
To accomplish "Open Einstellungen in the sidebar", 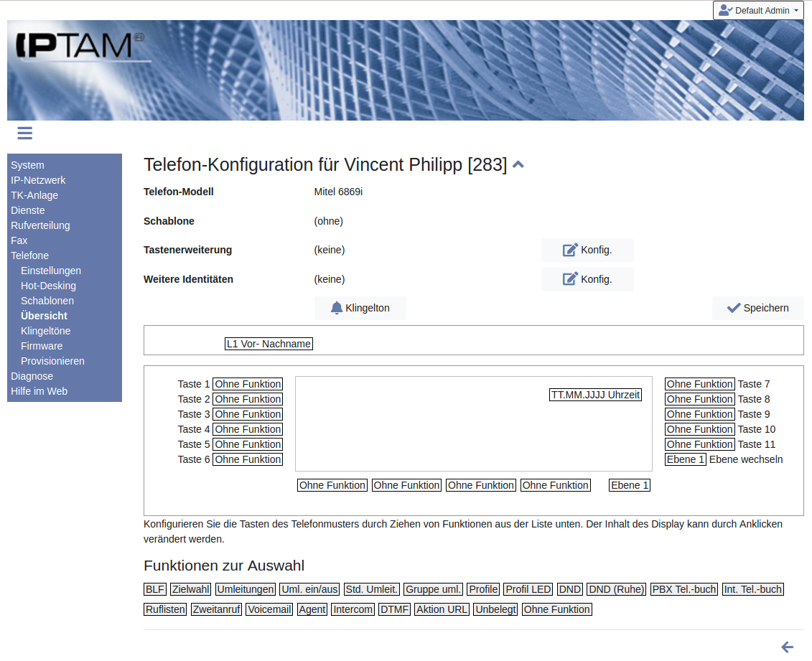I will [x=51, y=271].
